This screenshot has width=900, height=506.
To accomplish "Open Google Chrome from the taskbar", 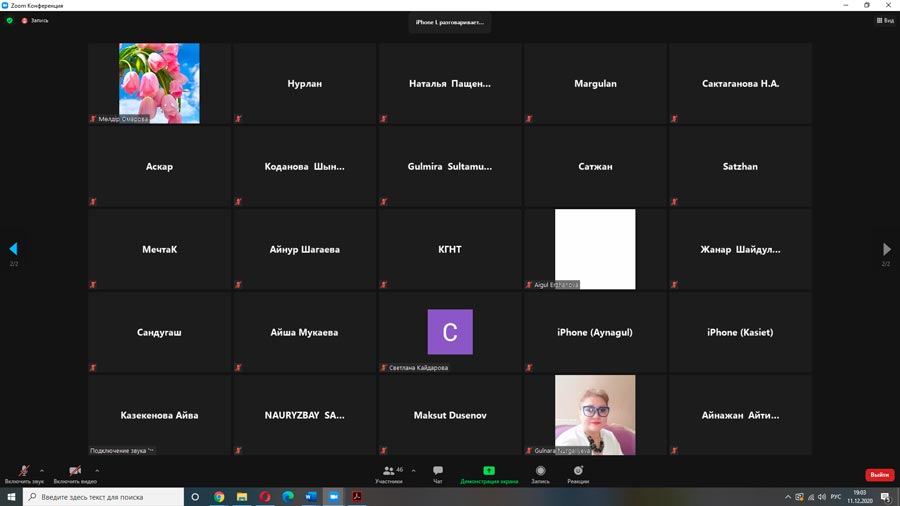I will (x=219, y=497).
